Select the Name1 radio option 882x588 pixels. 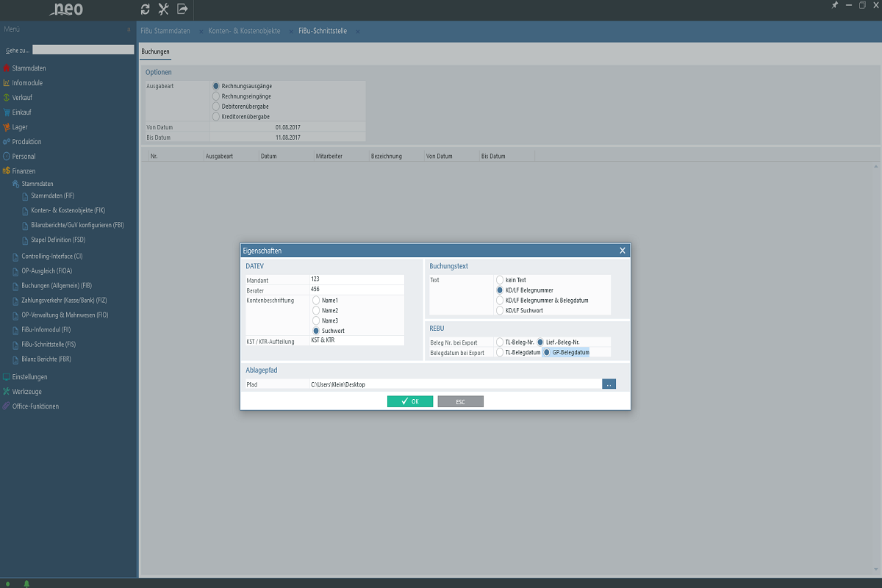click(317, 301)
